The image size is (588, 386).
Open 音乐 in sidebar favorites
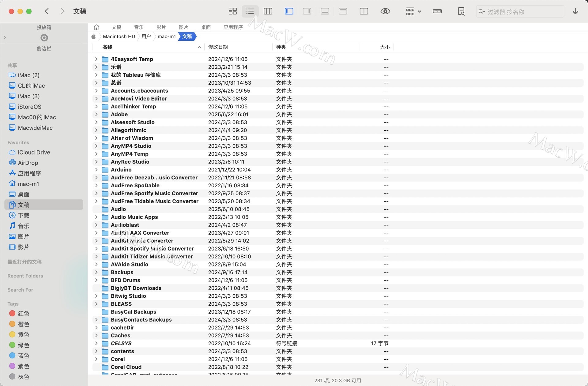coord(24,226)
